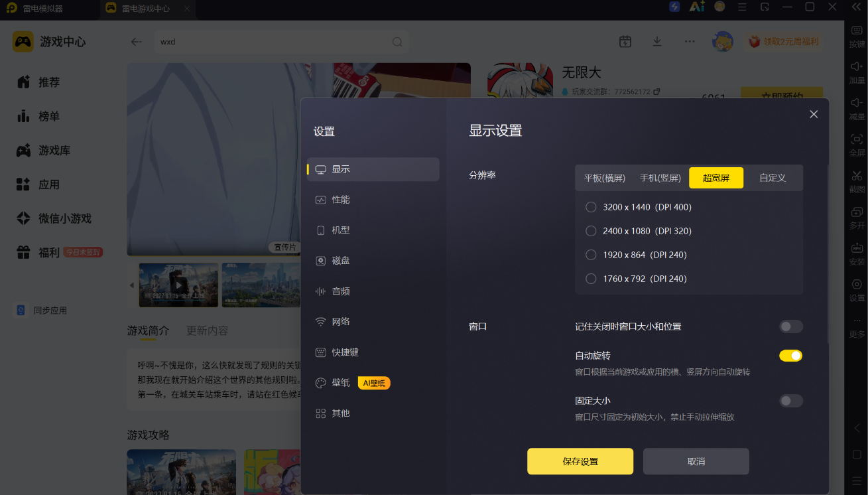Select the 2400 x 1080 resolution option
The image size is (868, 495).
(639, 231)
